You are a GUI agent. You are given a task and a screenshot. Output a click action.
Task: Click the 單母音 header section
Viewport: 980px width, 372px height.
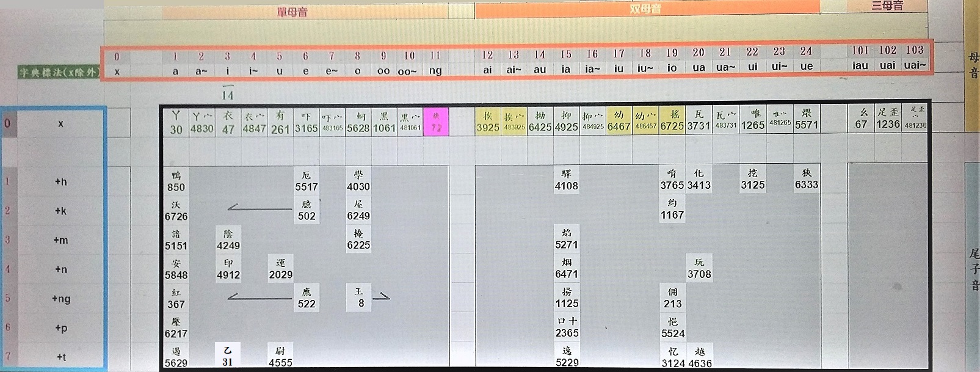click(292, 12)
